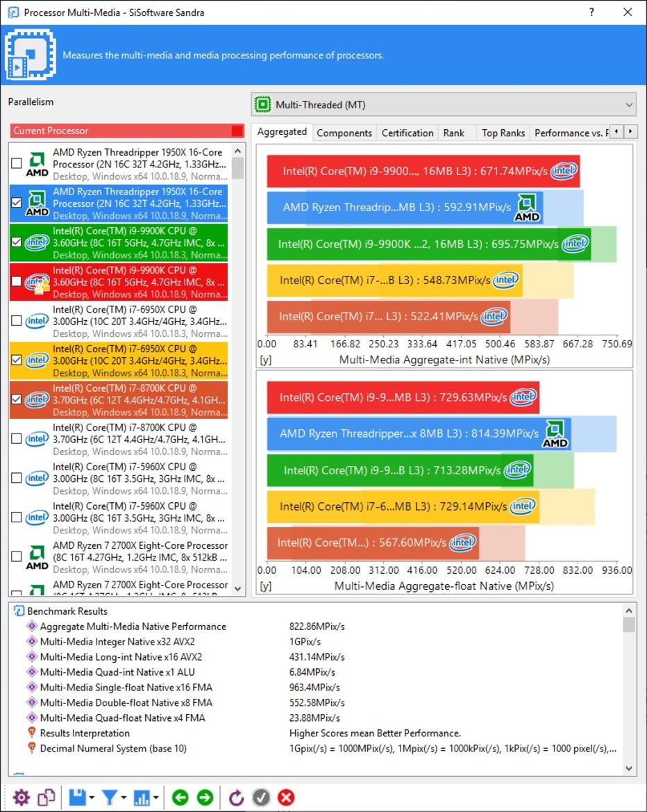Click the Intel logo on 695.75MPix/s bar
Screen dimensions: 647x812
pos(575,243)
